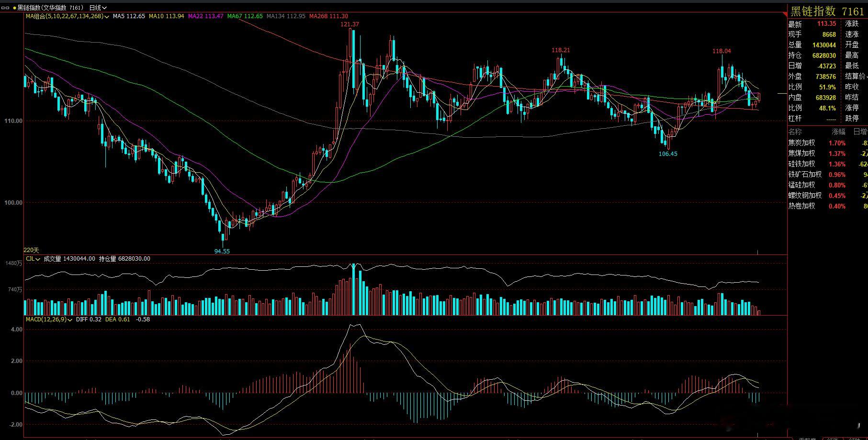The image size is (868, 440).
Task: Click the 总量 value 1430044
Action: tap(824, 45)
